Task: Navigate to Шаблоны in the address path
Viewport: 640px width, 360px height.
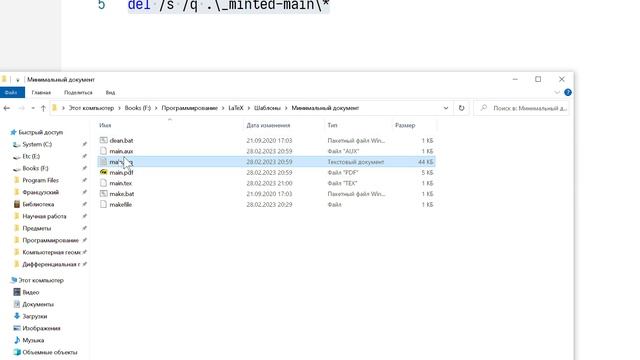Action: coord(267,108)
